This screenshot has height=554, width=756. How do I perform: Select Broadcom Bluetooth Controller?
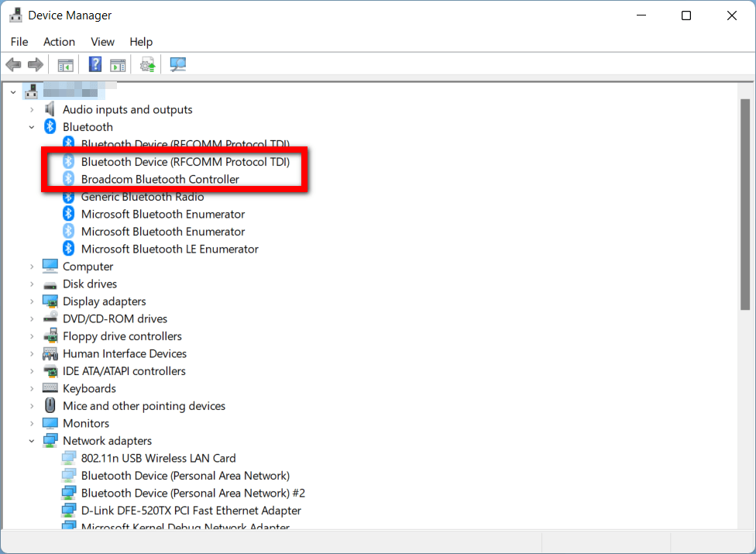160,180
